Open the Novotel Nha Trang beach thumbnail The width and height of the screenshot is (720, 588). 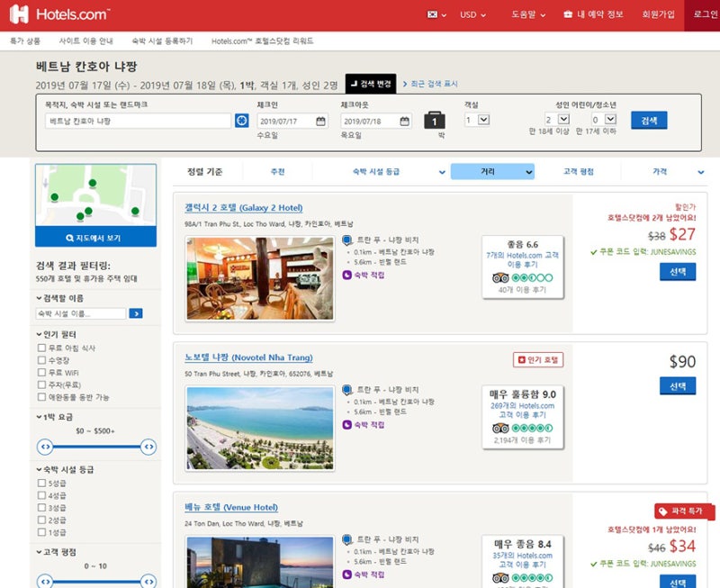(x=260, y=429)
